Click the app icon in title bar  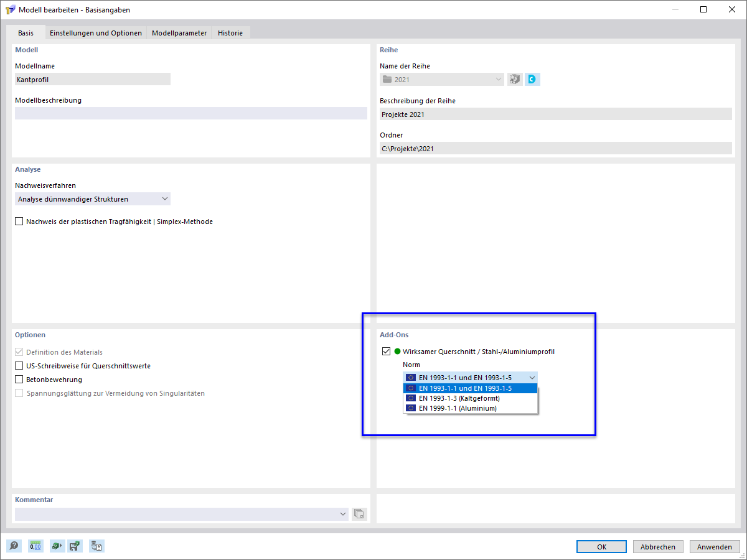(10, 10)
